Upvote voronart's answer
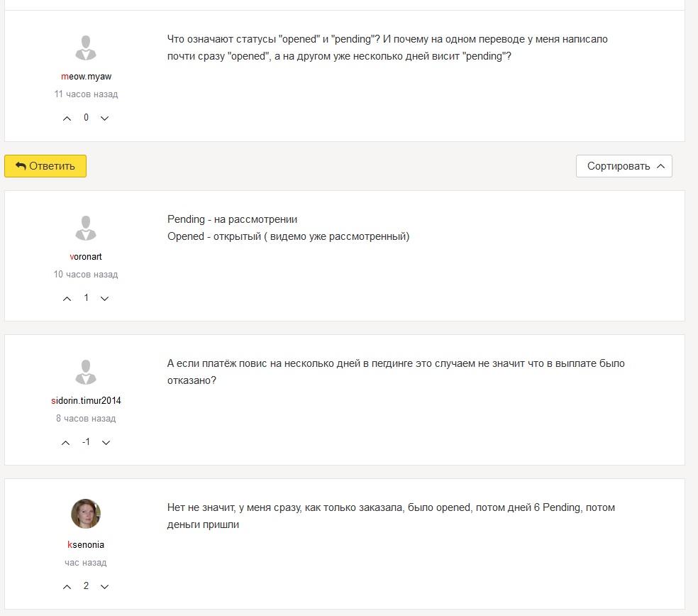 point(67,299)
